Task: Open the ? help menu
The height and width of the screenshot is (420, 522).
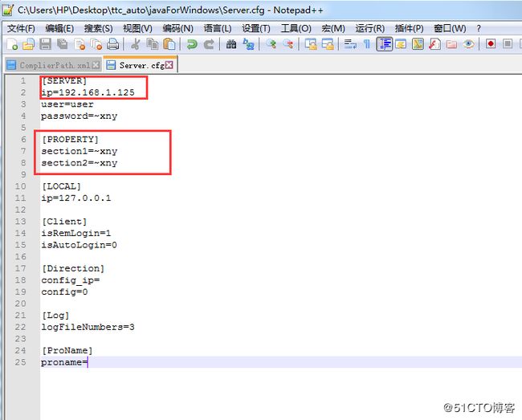Action: coord(479,29)
